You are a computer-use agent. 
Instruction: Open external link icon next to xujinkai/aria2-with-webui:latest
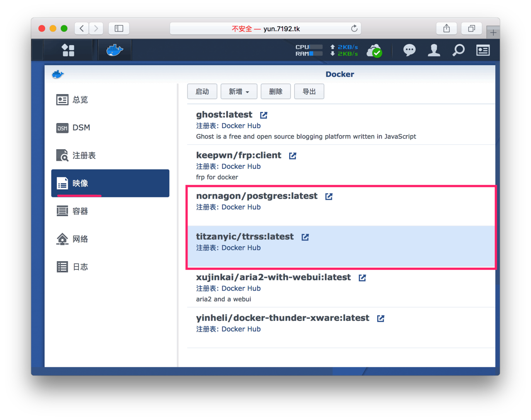[362, 278]
